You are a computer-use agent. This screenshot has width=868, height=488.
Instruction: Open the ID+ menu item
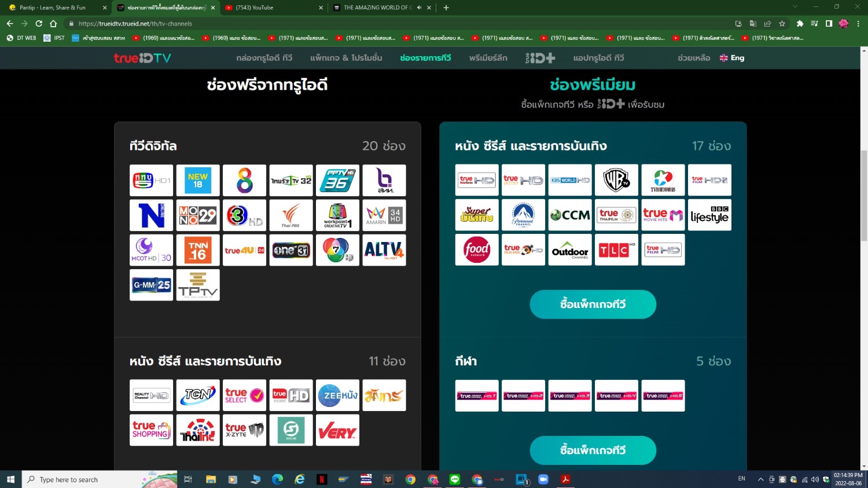tap(540, 58)
